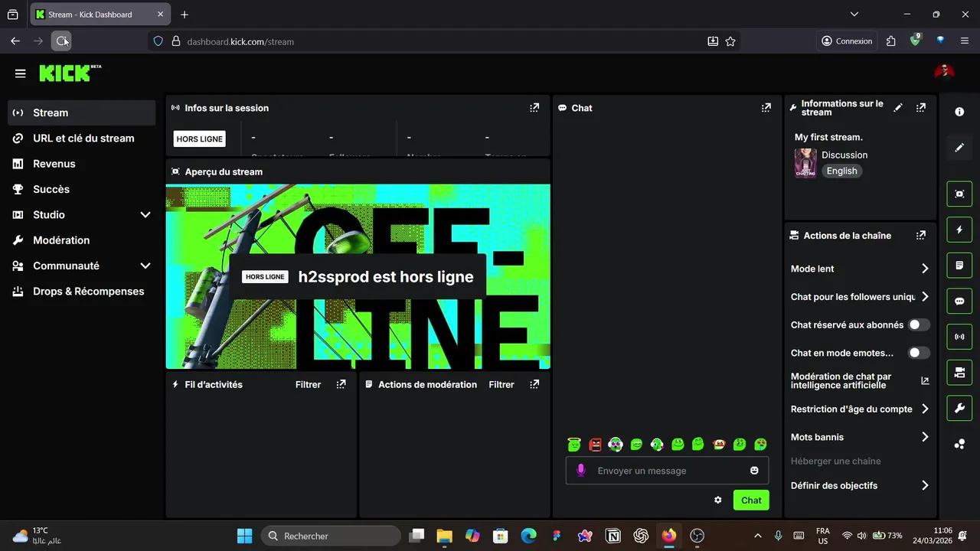Pop out the Fil d'activités panel
The image size is (980, 551).
(341, 384)
